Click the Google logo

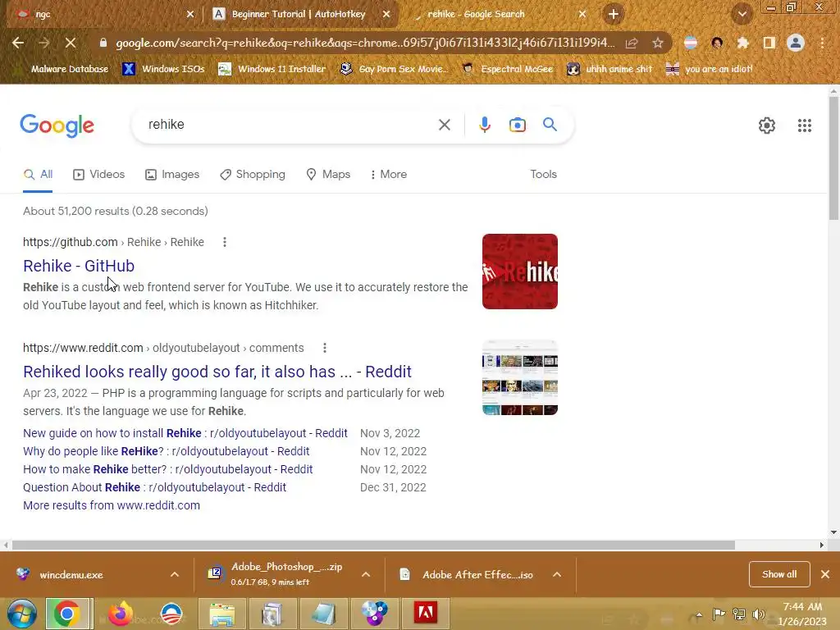57,126
